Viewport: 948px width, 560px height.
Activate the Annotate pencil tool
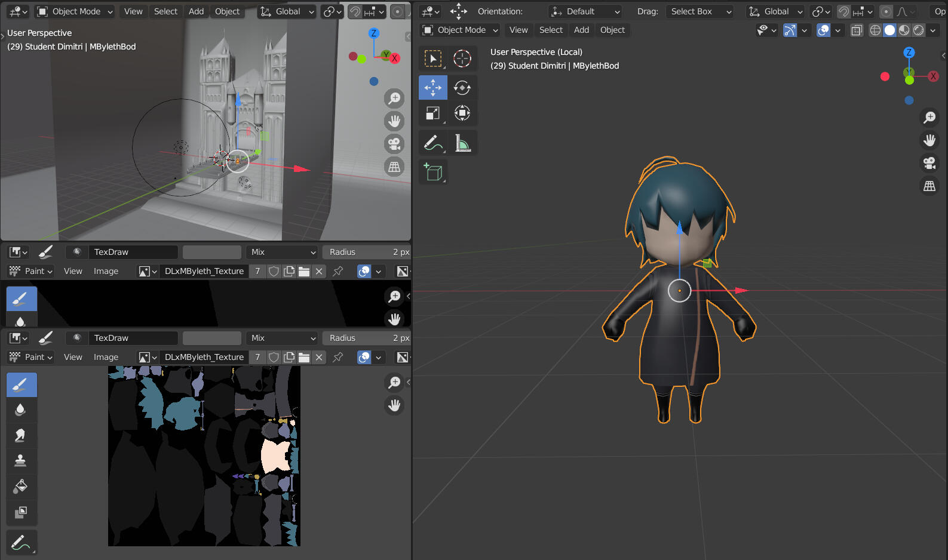coord(433,143)
